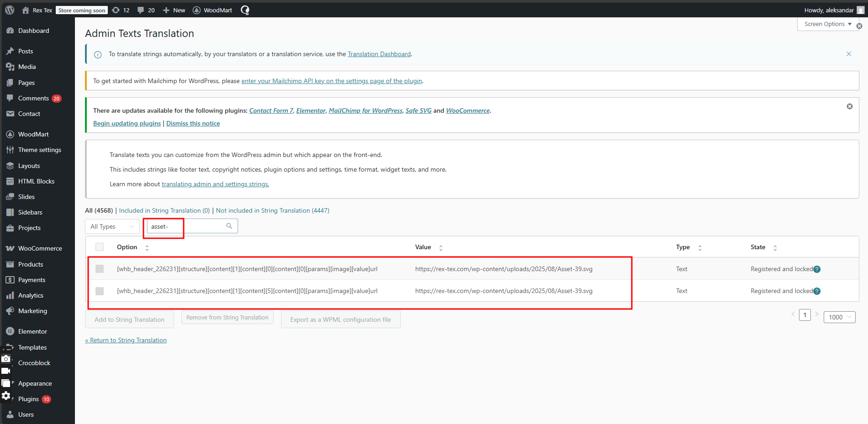Image resolution: width=868 pixels, height=424 pixels.
Task: Open comments bubble icon showing 20
Action: coord(141,10)
